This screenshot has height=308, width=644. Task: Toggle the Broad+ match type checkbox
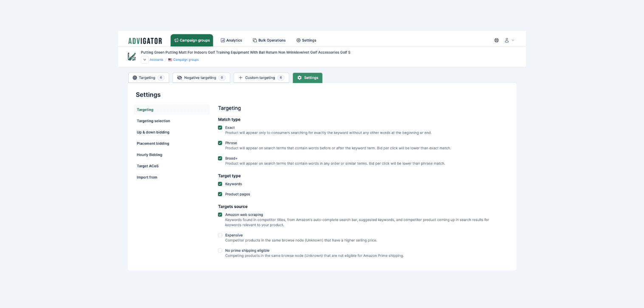click(x=220, y=158)
